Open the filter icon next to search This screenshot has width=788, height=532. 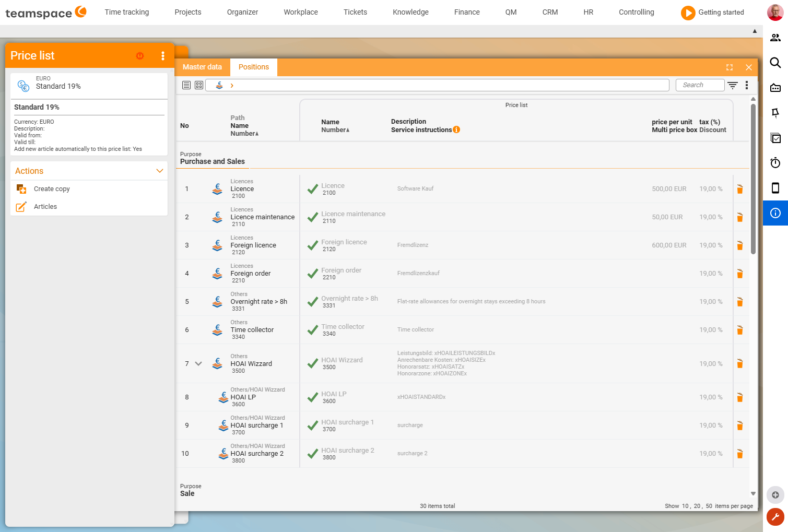[x=733, y=85]
